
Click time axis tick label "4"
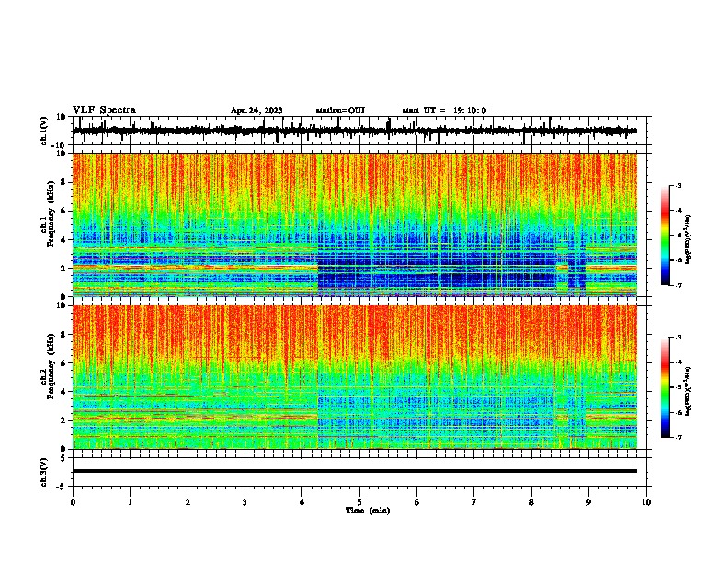(302, 502)
